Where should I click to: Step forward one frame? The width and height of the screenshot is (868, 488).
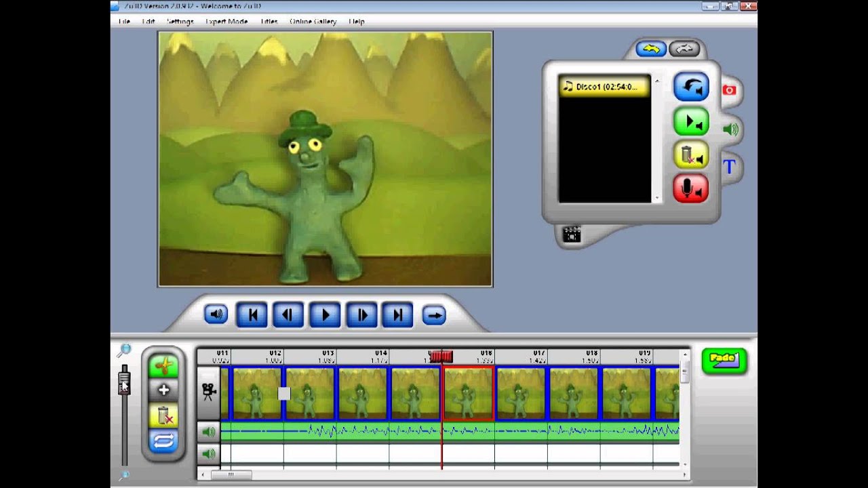tap(361, 314)
